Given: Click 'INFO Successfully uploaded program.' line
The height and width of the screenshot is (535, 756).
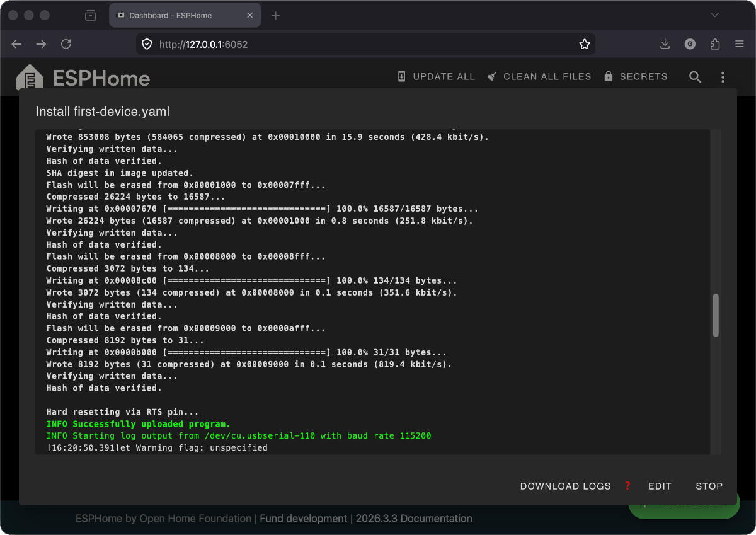Looking at the screenshot, I should [139, 424].
